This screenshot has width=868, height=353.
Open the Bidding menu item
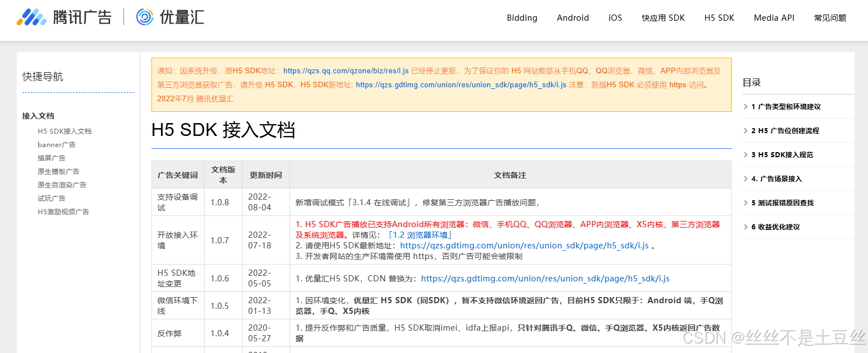point(522,18)
